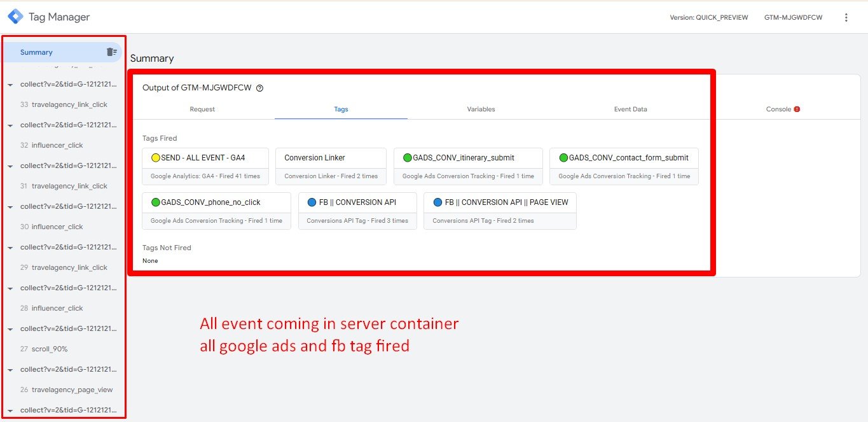Switch to the Request tab
The height and width of the screenshot is (422, 868).
(202, 109)
